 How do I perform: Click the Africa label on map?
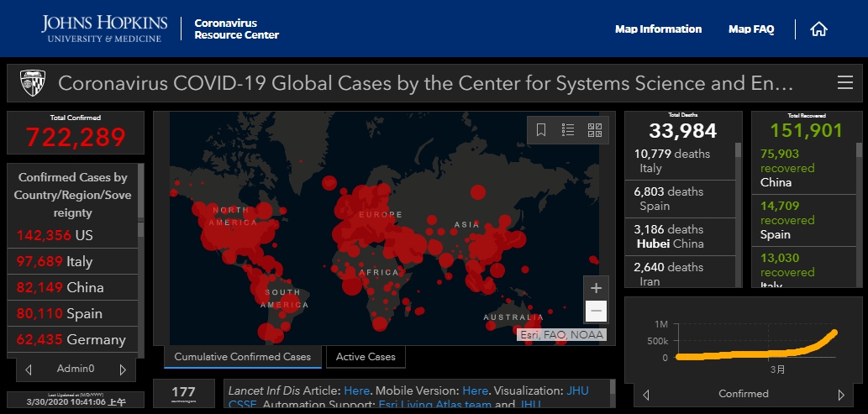tap(379, 272)
